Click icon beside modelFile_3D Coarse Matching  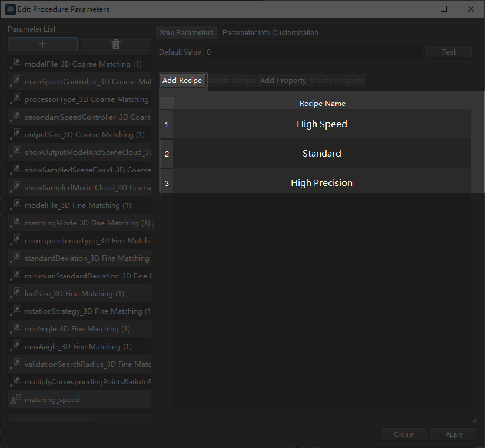(16, 64)
